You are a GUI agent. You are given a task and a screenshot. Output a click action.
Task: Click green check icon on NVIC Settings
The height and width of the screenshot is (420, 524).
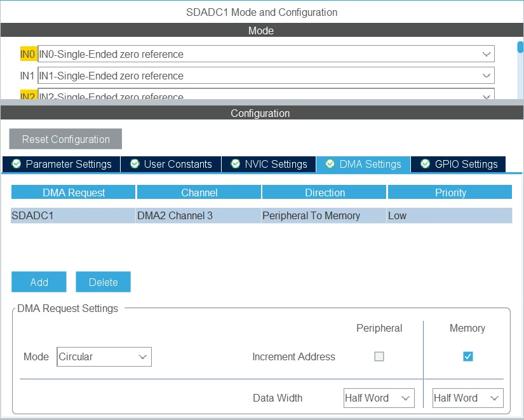pyautogui.click(x=235, y=164)
